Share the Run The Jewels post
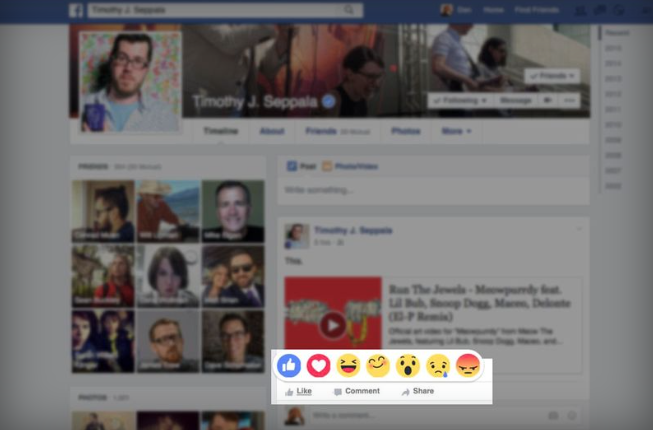This screenshot has height=430, width=653. tap(418, 391)
